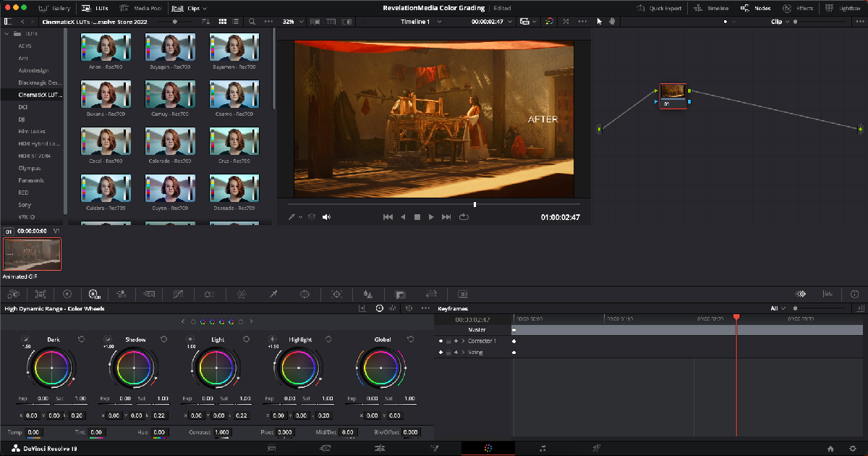868x456 pixels.
Task: Click the viewer scrubber playhead
Action: click(x=475, y=204)
